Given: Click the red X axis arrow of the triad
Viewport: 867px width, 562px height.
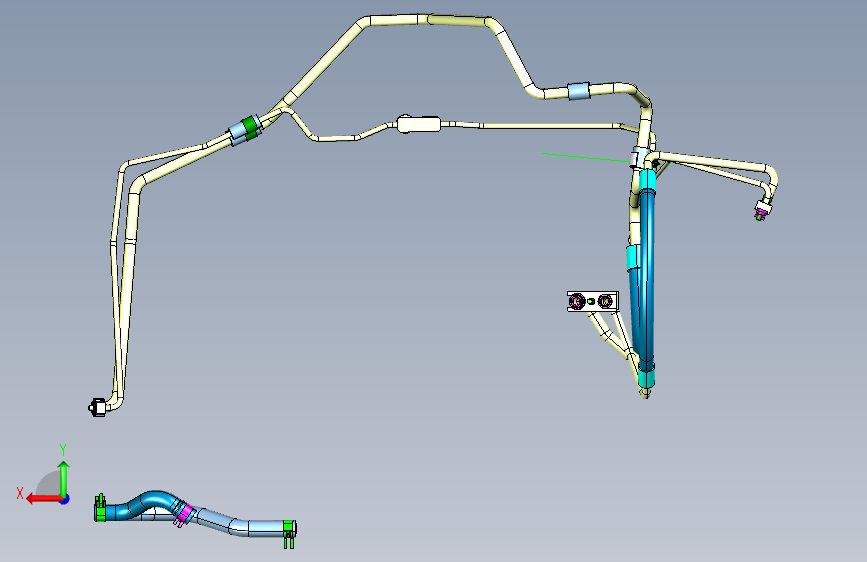Looking at the screenshot, I should pyautogui.click(x=43, y=499).
